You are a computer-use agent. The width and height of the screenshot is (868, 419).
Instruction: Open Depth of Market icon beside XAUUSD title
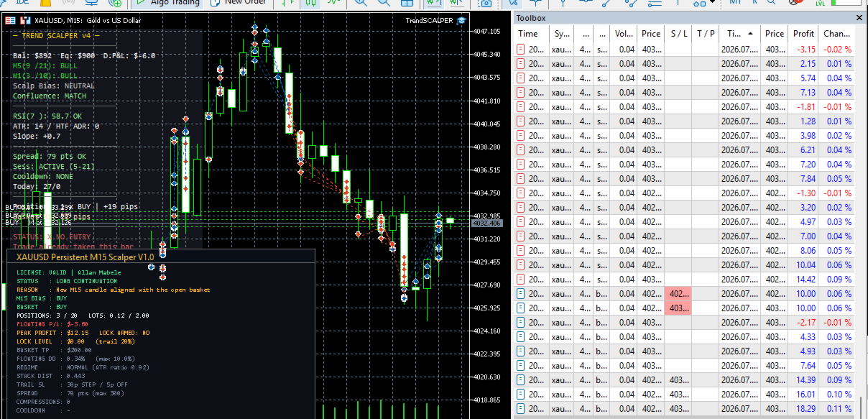coord(25,21)
